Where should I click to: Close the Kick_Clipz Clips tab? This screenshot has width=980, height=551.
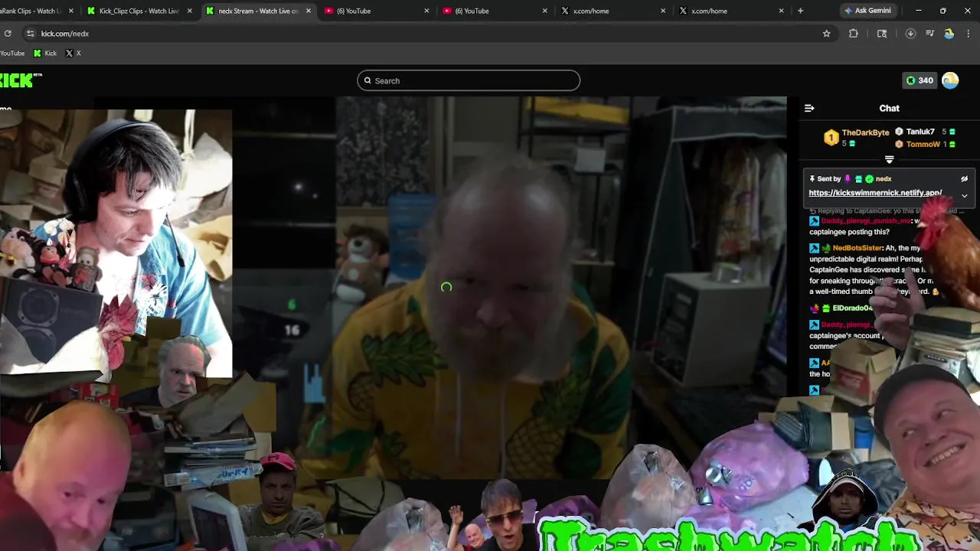click(190, 11)
